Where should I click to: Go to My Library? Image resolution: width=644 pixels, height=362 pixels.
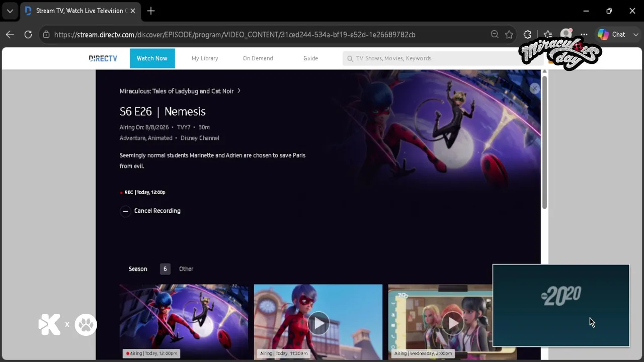click(x=205, y=58)
